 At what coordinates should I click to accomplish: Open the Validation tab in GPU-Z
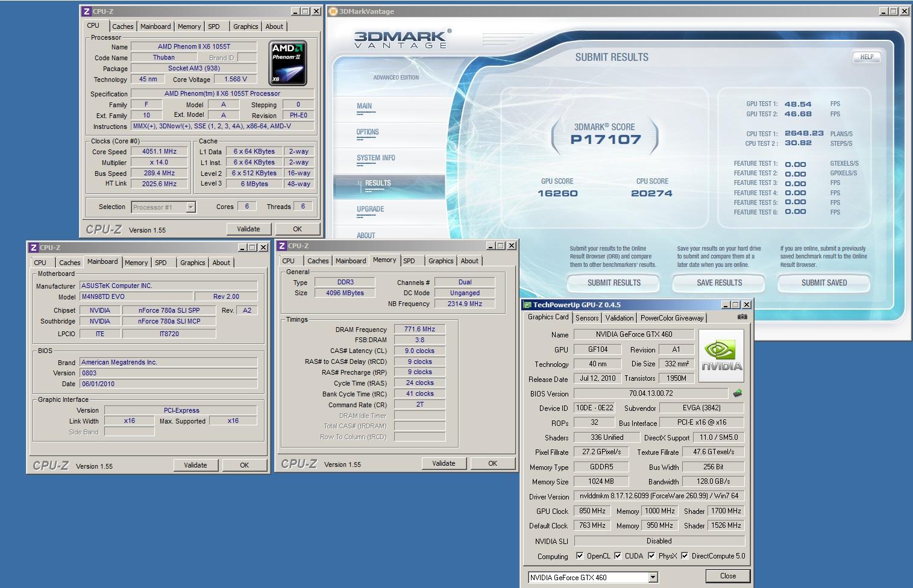click(x=620, y=318)
